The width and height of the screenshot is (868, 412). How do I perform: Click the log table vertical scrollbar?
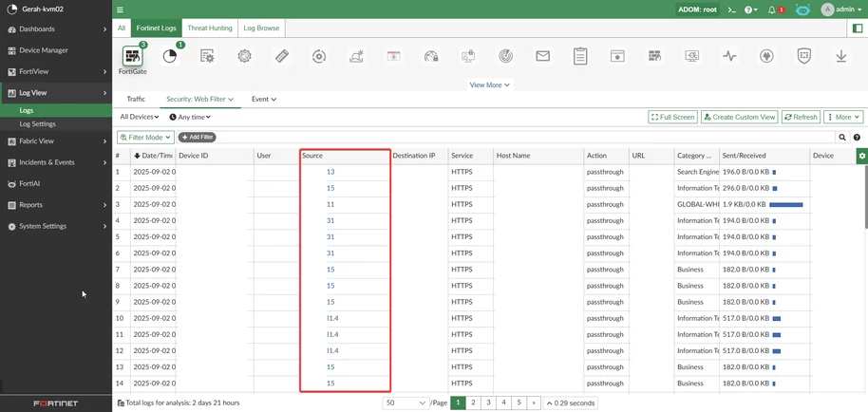(x=865, y=197)
